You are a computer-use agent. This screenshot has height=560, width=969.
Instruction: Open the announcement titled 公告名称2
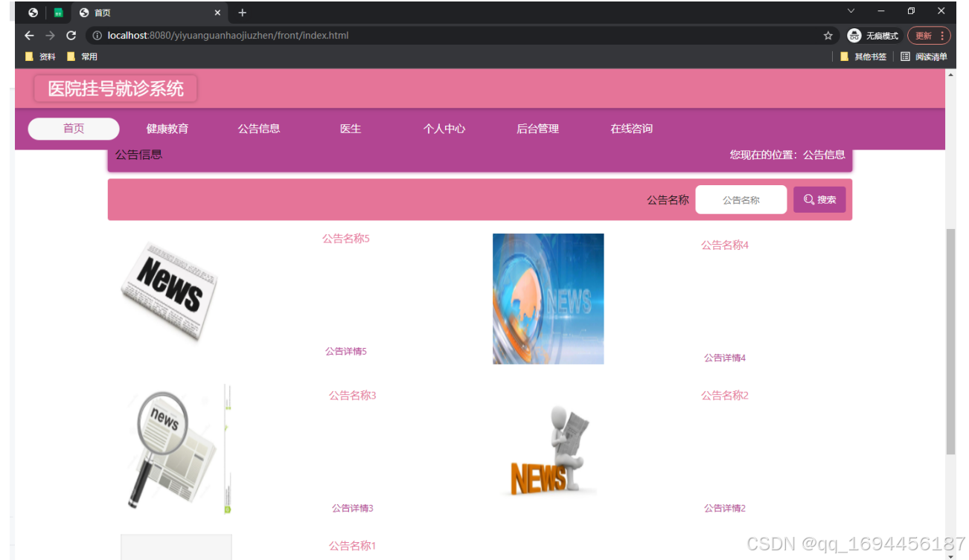(x=724, y=396)
